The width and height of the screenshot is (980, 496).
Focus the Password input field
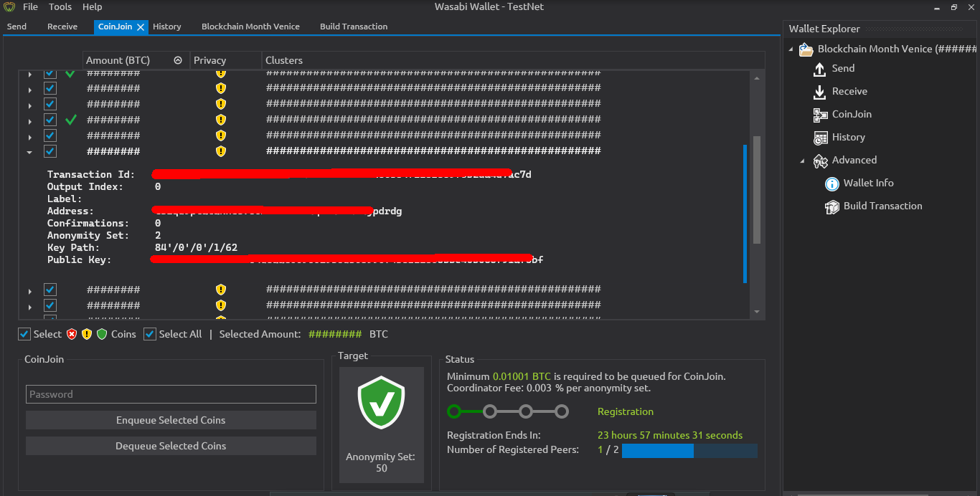(x=171, y=394)
